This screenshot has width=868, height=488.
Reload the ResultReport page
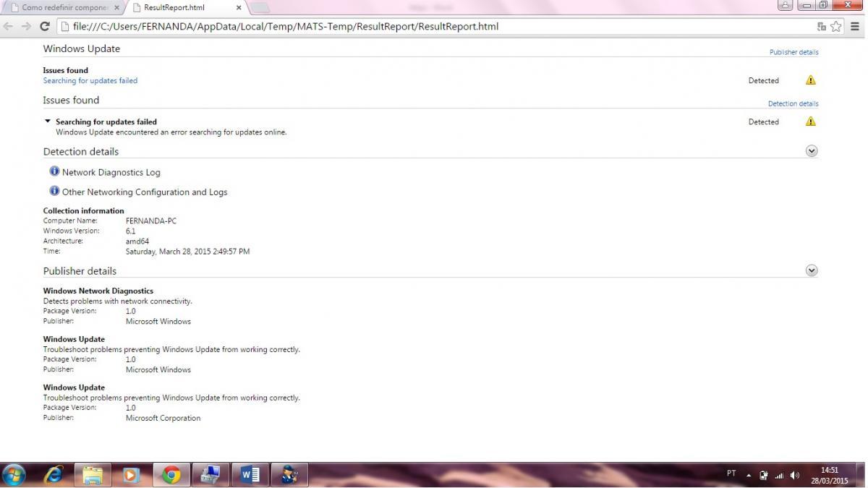45,27
